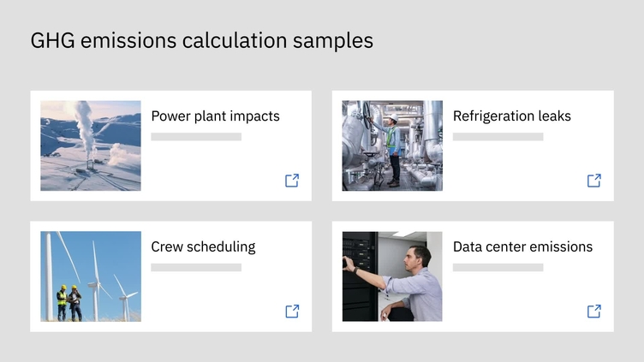644x362 pixels.
Task: Click empty space inside the Refrigeration leaks card
Action: 514,171
